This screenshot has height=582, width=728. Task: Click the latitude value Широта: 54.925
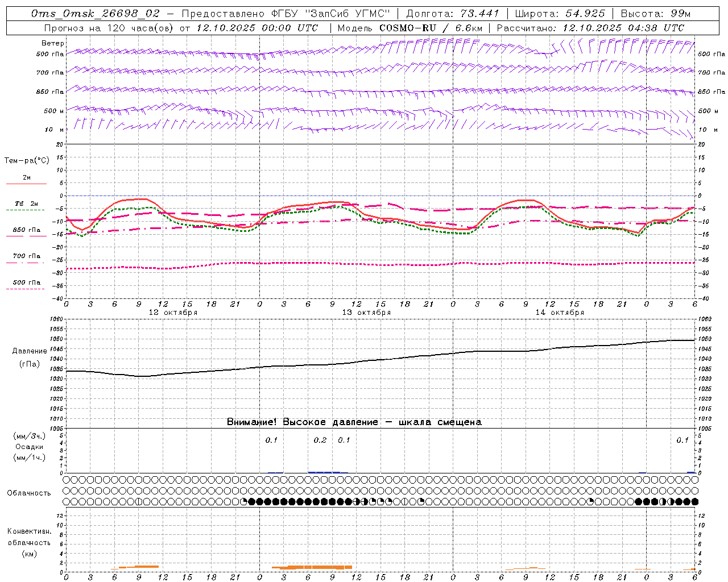pyautogui.click(x=560, y=14)
